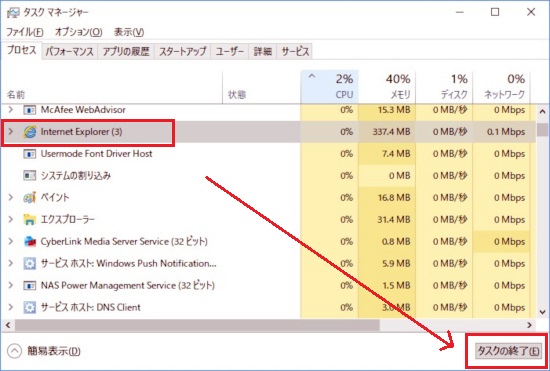Select the Internet Explorer process icon
This screenshot has height=371, width=550.
30,132
